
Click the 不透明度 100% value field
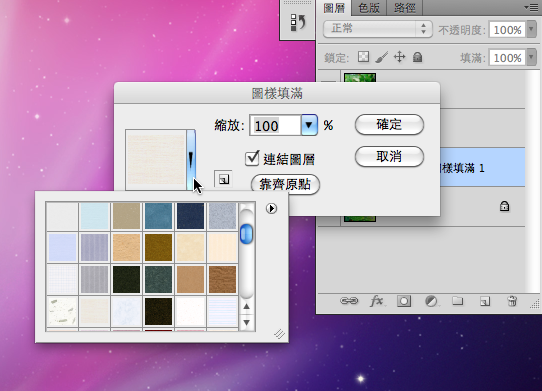point(507,30)
